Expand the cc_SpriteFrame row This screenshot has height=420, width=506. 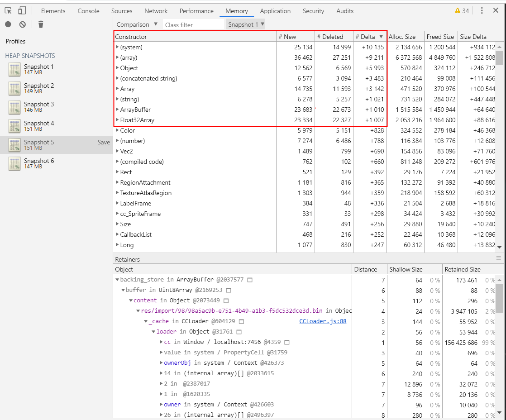pyautogui.click(x=118, y=214)
